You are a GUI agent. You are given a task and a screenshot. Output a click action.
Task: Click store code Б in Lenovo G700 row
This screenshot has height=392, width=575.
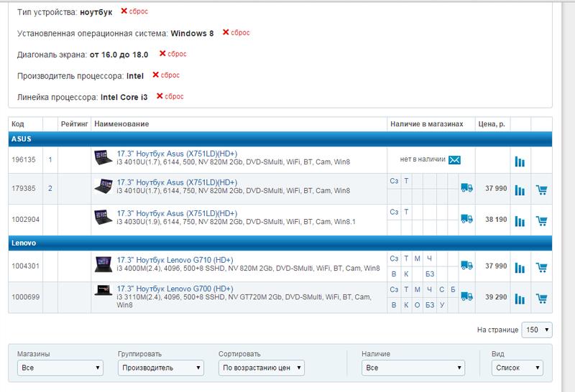point(453,290)
